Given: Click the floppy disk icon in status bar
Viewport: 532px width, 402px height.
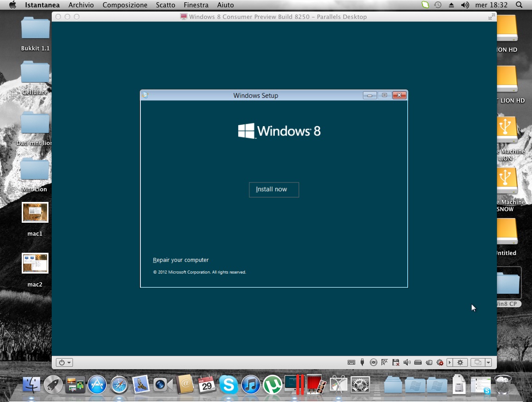Looking at the screenshot, I should point(396,362).
